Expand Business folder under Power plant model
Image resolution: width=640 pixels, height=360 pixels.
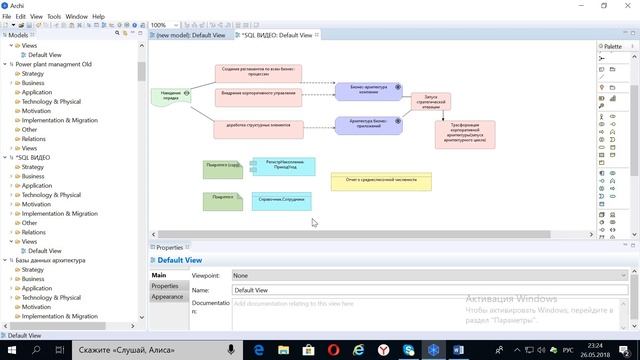click(x=11, y=83)
